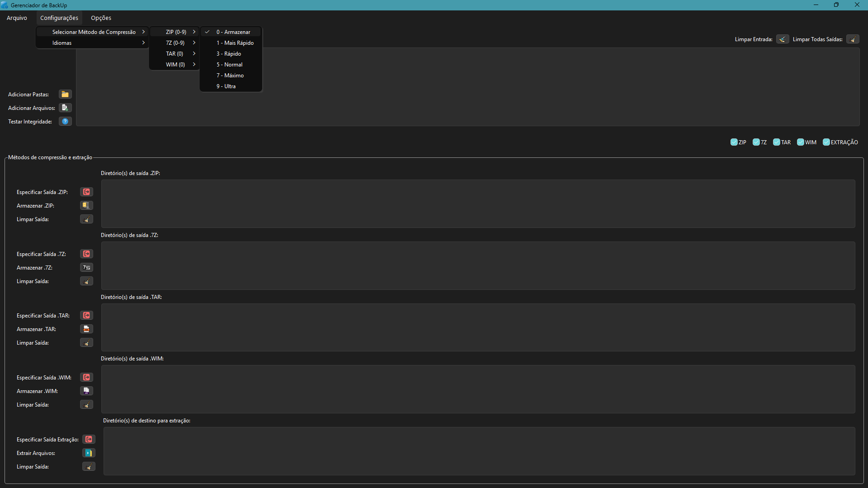Click the Adicionar Pastas folder icon
This screenshot has width=868, height=488.
point(65,94)
